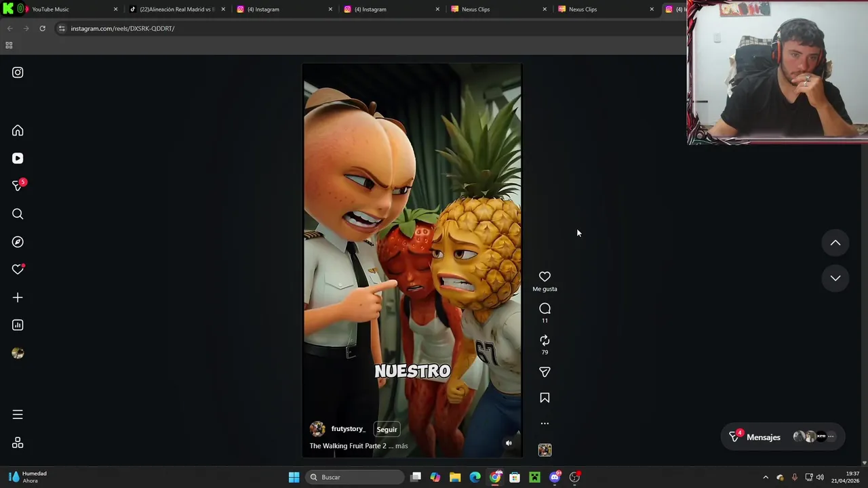Open Instagram home from the sidebar
868x488 pixels.
click(18, 131)
